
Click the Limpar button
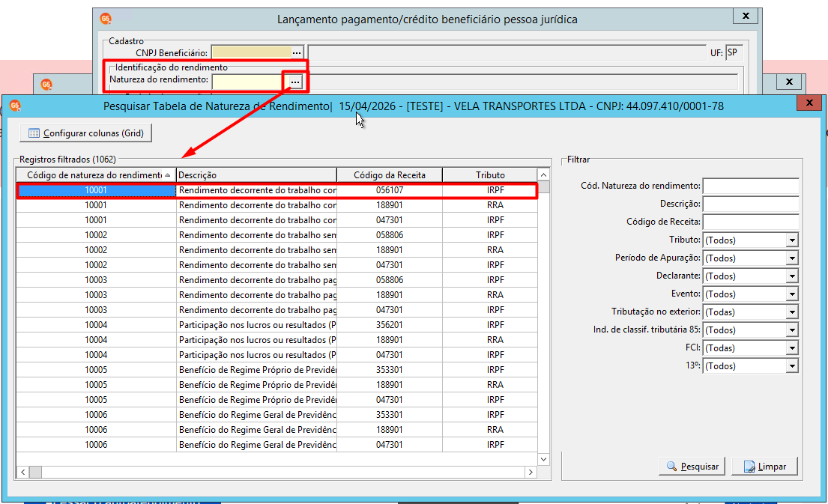pyautogui.click(x=764, y=467)
